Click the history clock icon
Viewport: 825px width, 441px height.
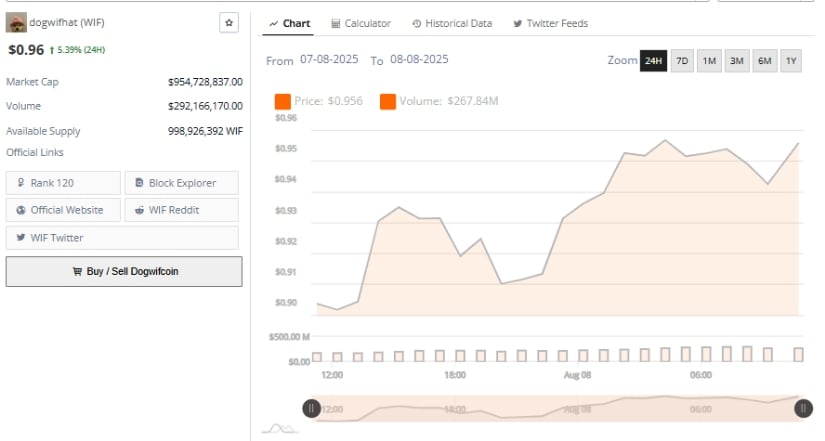point(417,24)
